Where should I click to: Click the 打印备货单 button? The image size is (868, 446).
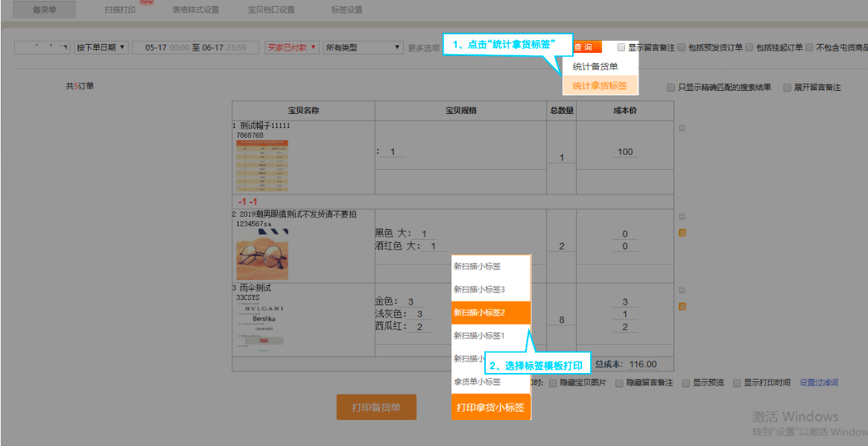point(376,407)
